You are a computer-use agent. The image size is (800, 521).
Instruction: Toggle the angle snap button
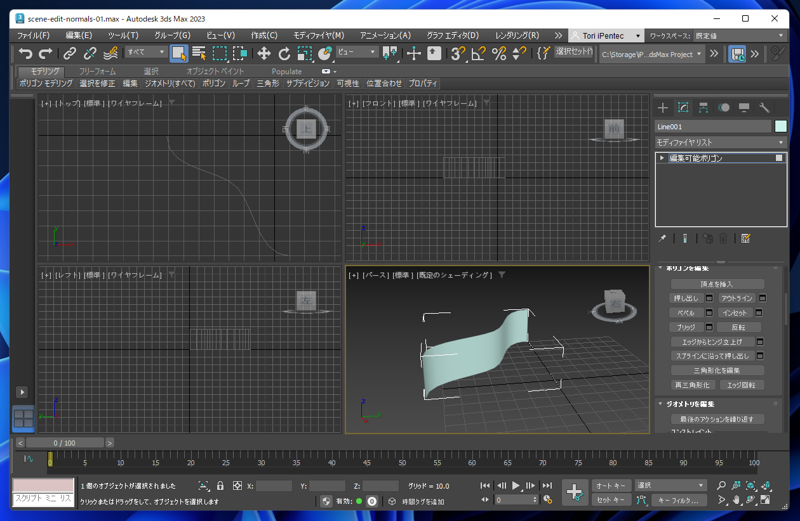point(478,54)
